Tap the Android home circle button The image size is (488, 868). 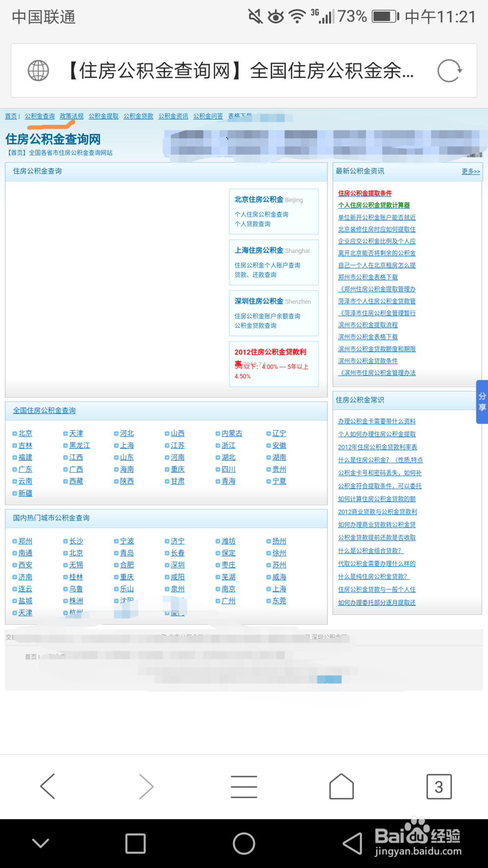(244, 843)
